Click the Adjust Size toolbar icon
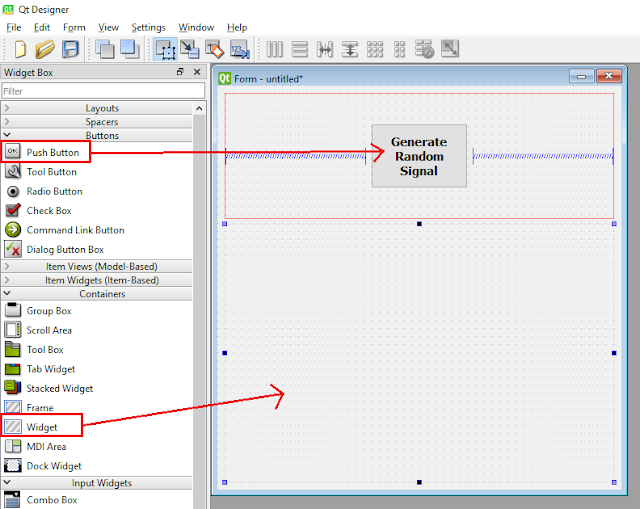 click(450, 49)
